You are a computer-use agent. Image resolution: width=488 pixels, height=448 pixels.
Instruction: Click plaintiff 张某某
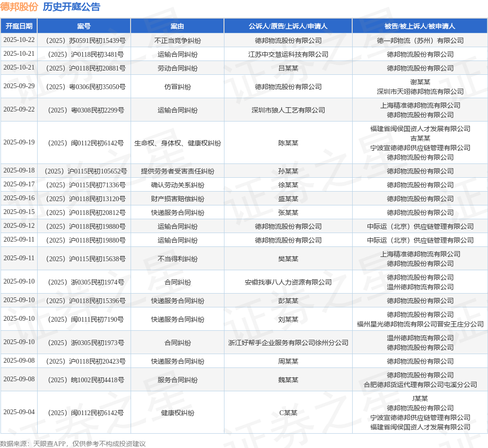[288, 213]
